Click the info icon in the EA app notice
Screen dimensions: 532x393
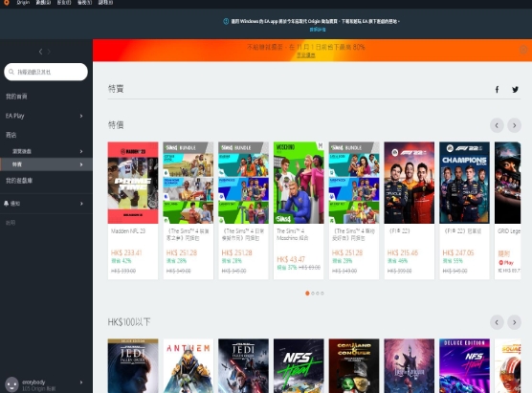(x=226, y=21)
